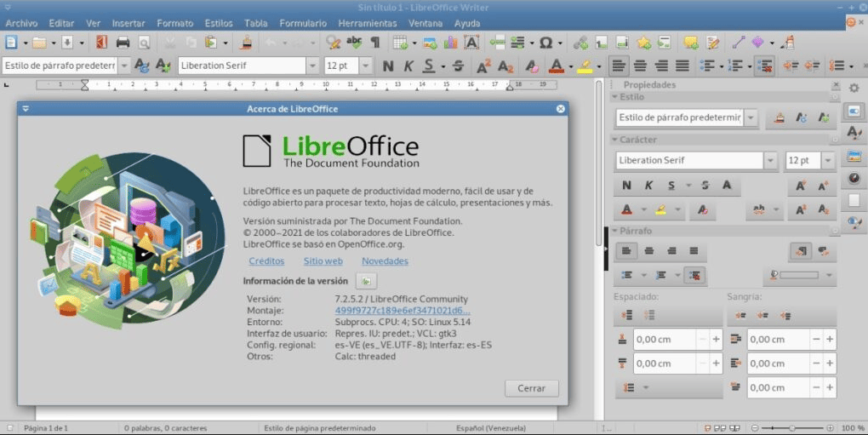The height and width of the screenshot is (435, 868).
Task: Expand the sidebar font size dropdown
Action: [828, 160]
